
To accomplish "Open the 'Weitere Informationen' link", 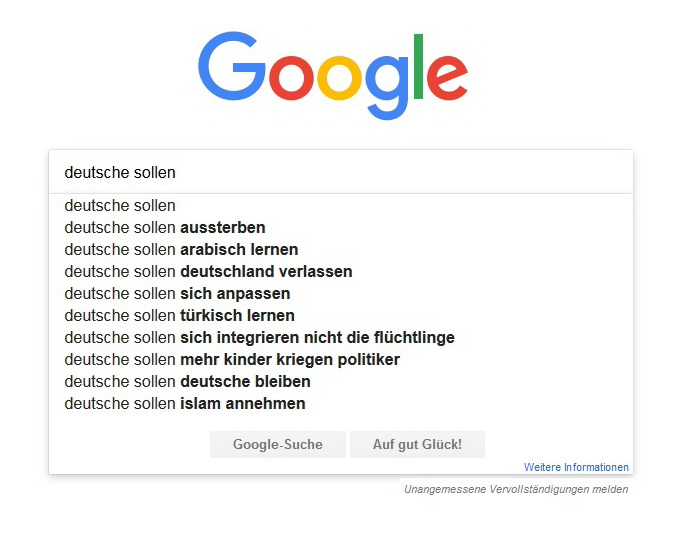I will tap(576, 467).
